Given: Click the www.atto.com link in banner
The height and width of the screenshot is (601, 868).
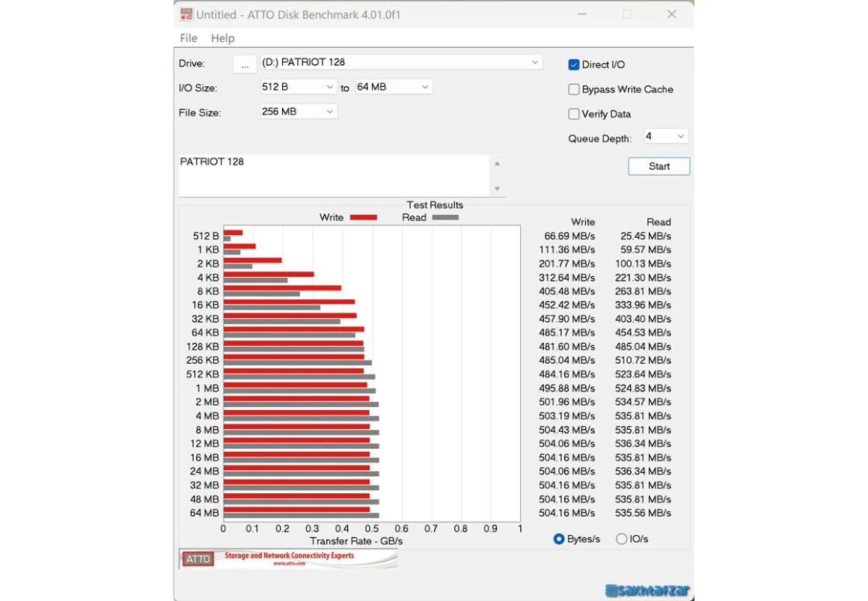Looking at the screenshot, I should 289,564.
